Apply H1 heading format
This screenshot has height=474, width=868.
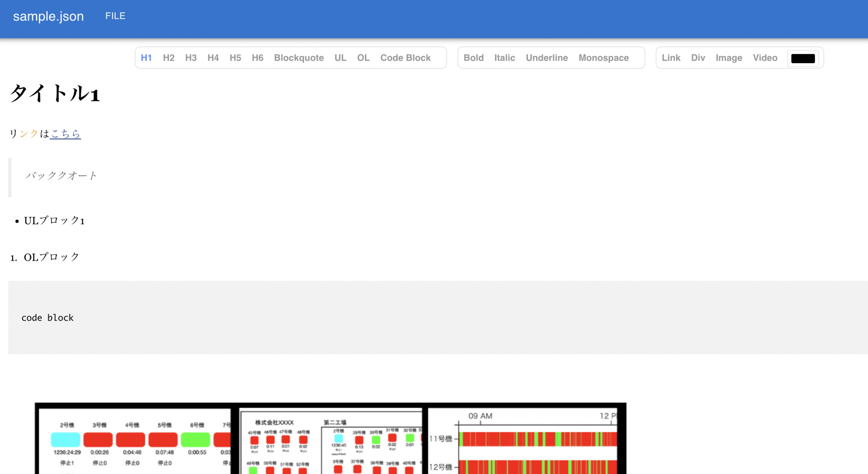click(147, 58)
